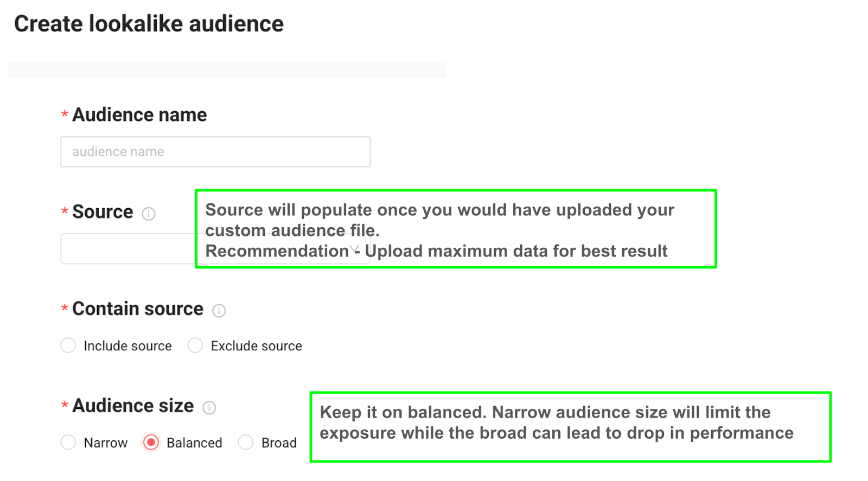Select Narrow audience size
This screenshot has height=481, width=868.
coord(68,442)
